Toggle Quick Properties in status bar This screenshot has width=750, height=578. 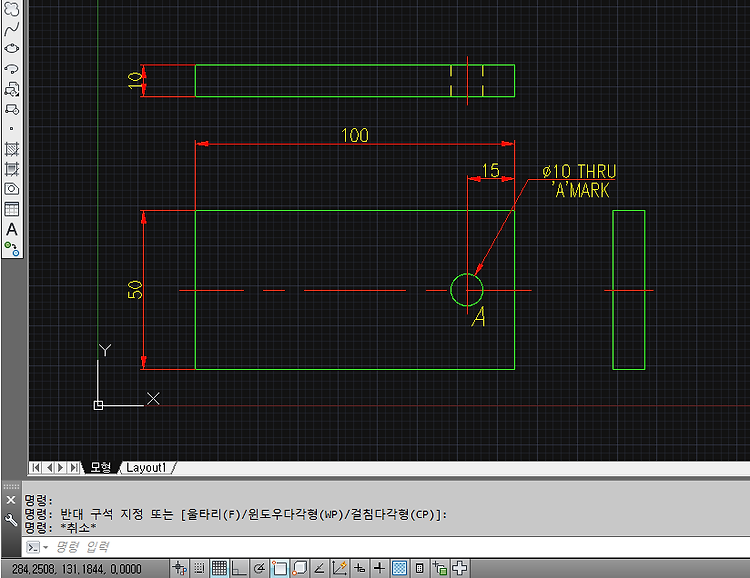419,568
